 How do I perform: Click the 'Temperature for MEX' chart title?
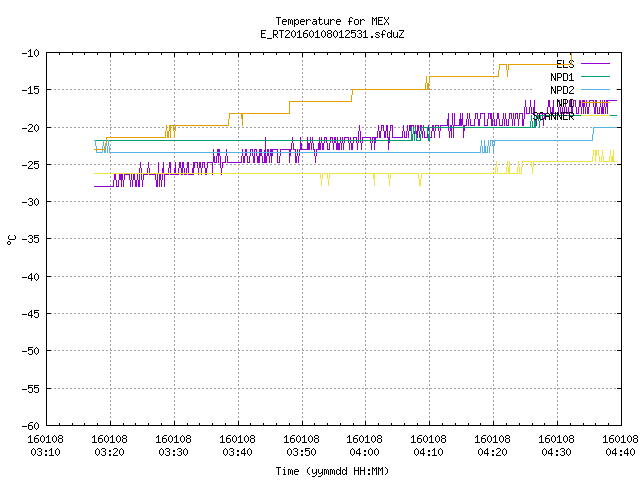click(332, 21)
